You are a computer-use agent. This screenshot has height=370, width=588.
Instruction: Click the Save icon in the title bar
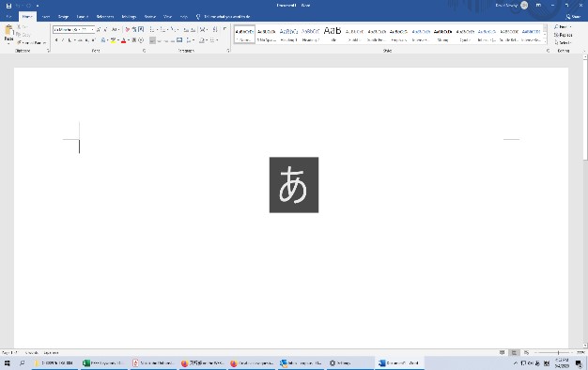pos(8,6)
